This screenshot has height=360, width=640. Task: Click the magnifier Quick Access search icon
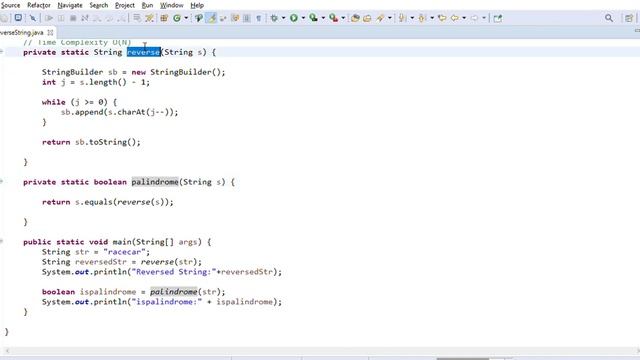click(x=609, y=18)
